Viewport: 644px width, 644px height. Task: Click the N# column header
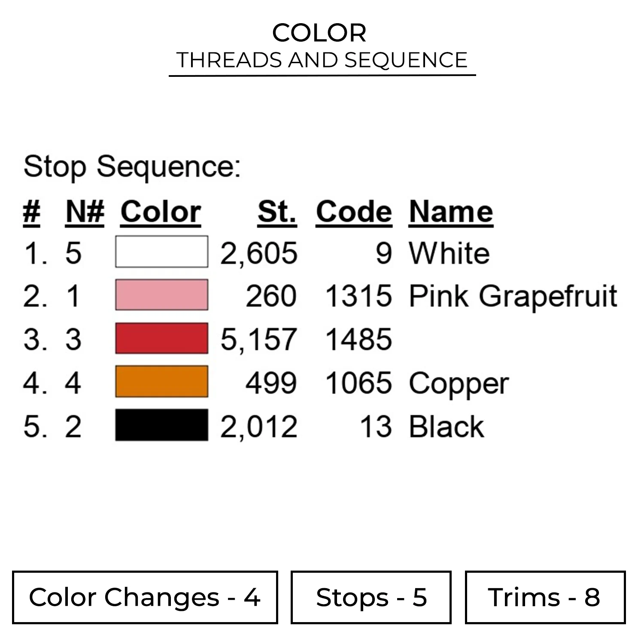pos(85,212)
